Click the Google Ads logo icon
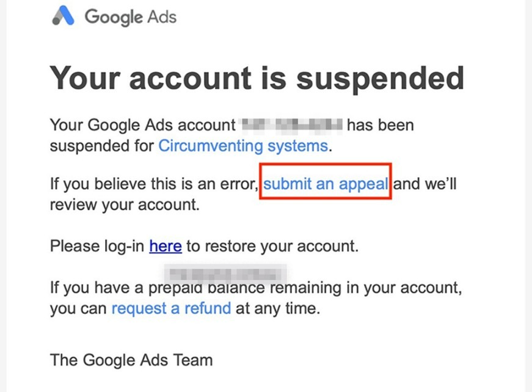532x392 pixels. click(63, 16)
